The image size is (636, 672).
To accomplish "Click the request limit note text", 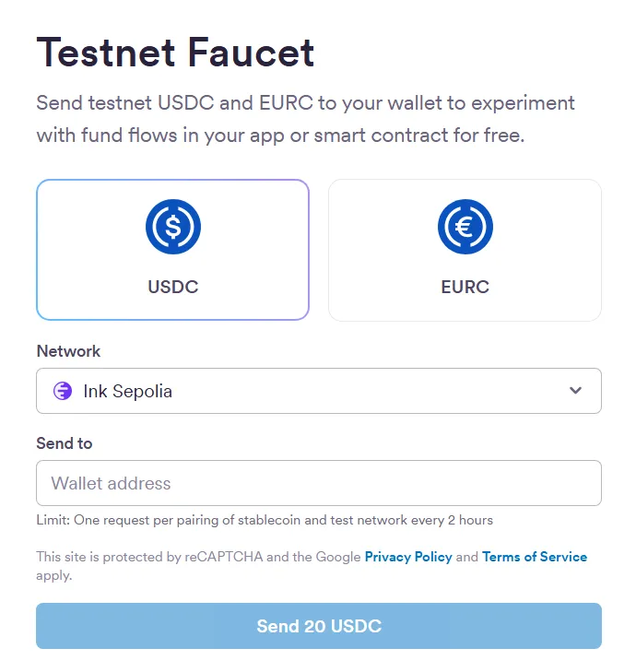I will [265, 520].
